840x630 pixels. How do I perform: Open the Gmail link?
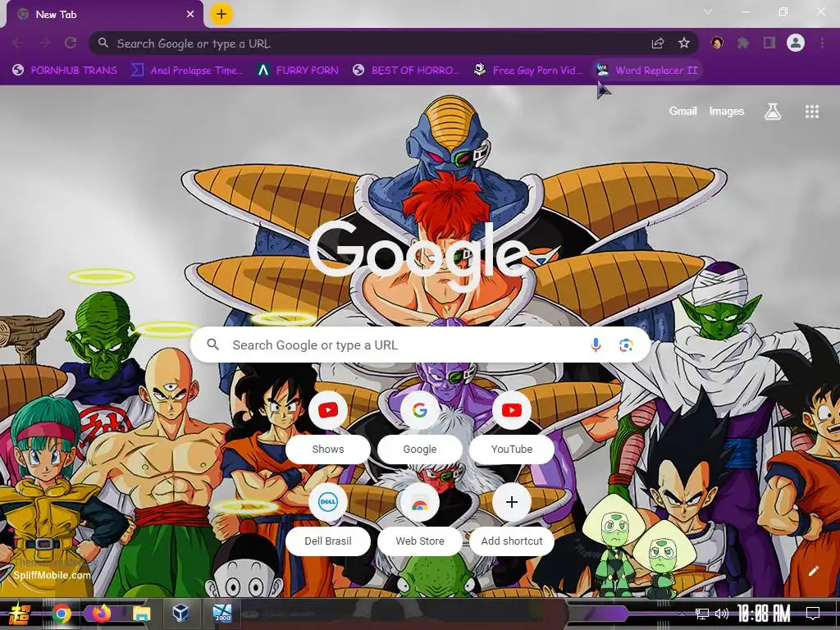[x=683, y=111]
